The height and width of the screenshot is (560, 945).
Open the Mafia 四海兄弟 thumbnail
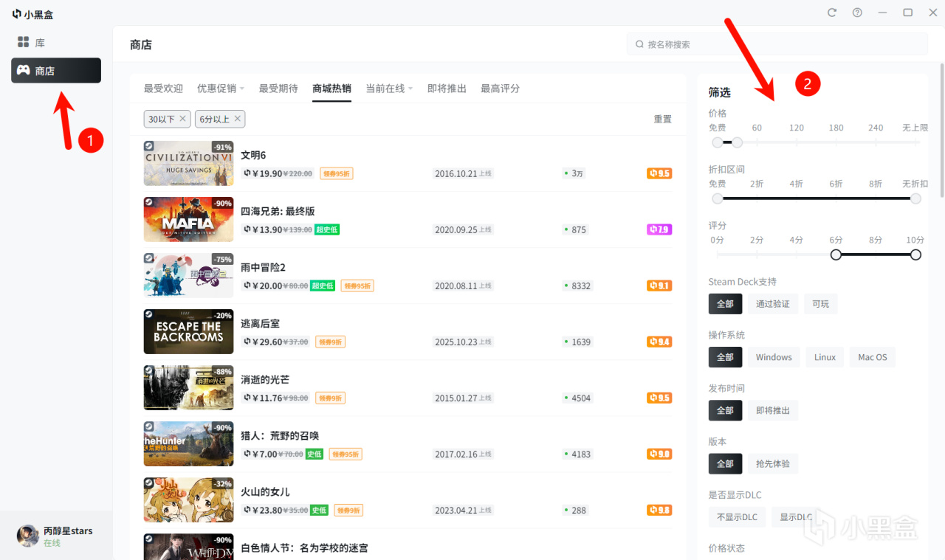coord(188,219)
